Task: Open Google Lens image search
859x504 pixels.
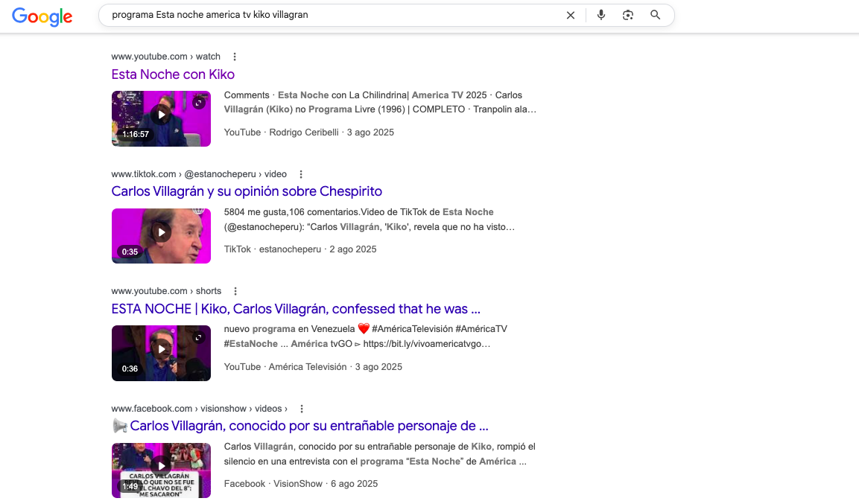Action: point(628,15)
